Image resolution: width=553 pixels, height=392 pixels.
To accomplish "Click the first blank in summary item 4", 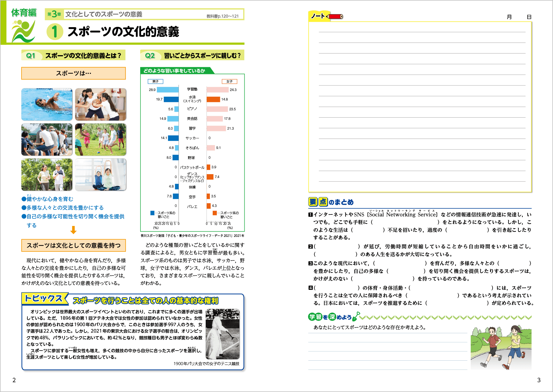I will (x=337, y=288).
